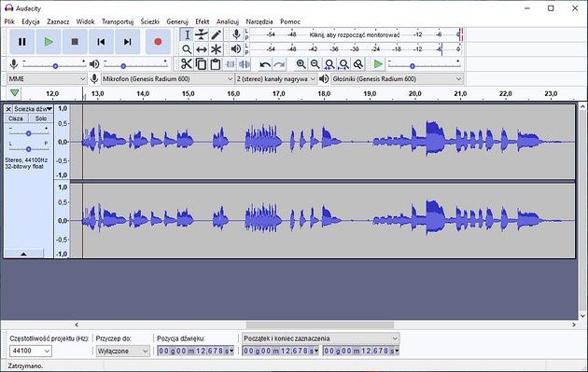Select the Draw (pencil) tool
This screenshot has width=588, height=372.
point(216,34)
